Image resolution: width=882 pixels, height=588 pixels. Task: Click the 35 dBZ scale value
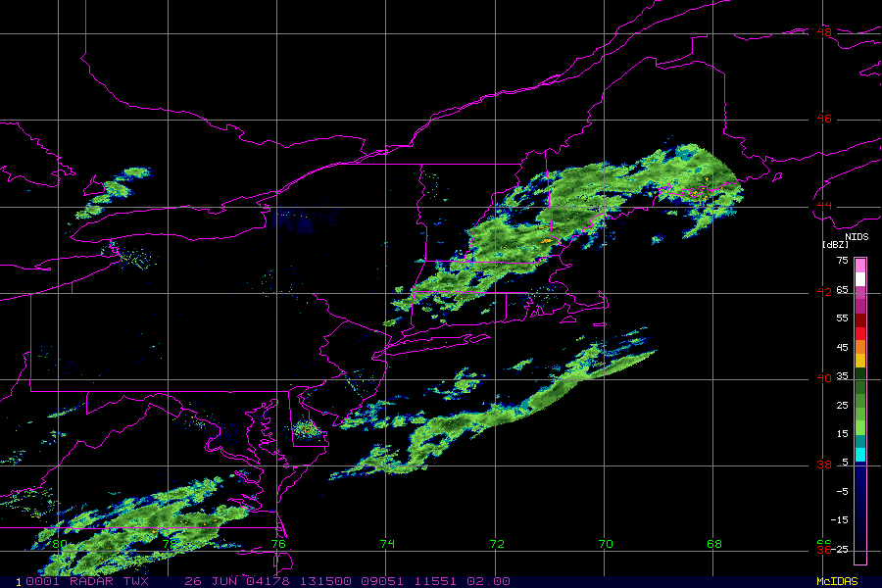[x=842, y=376]
